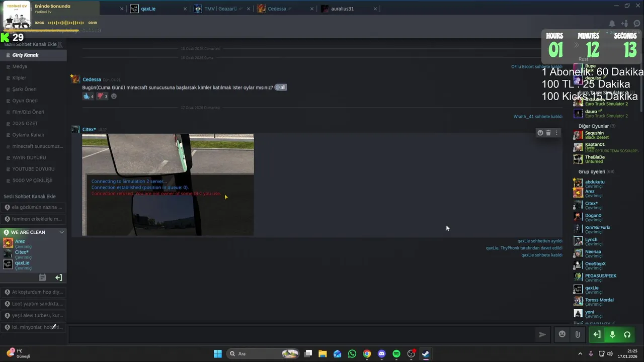This screenshot has height=362, width=644.
Task: Send the message with the arrow button
Action: 542,334
